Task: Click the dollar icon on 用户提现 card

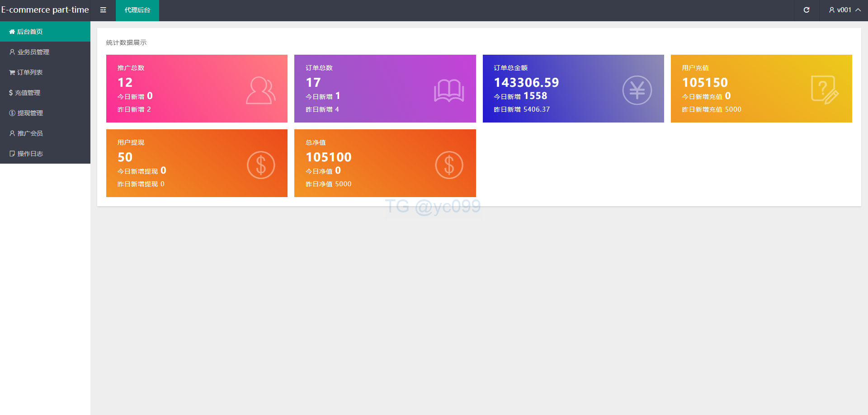Action: tap(261, 165)
